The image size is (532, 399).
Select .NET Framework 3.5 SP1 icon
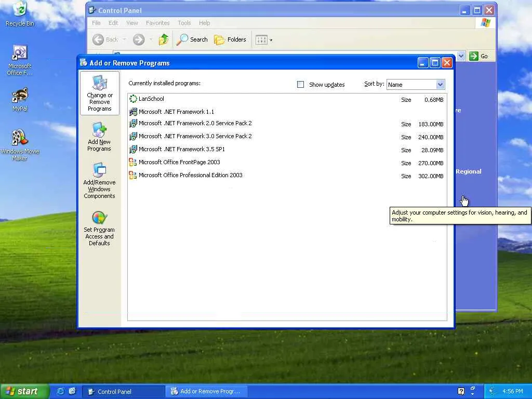(x=133, y=149)
